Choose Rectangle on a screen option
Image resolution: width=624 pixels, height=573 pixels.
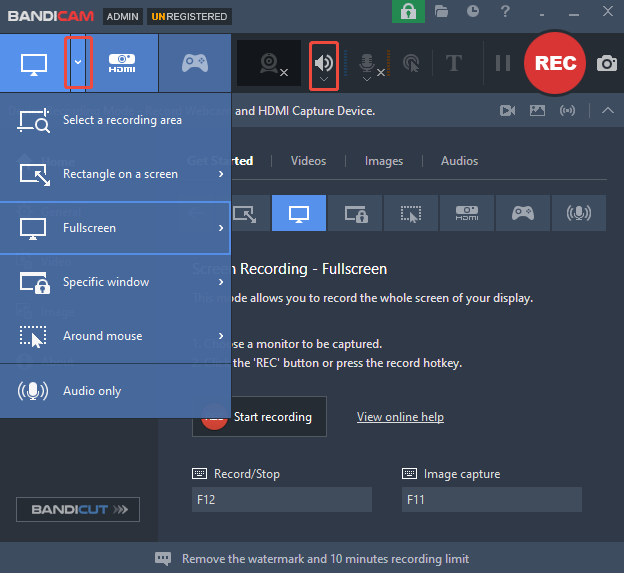pyautogui.click(x=115, y=174)
